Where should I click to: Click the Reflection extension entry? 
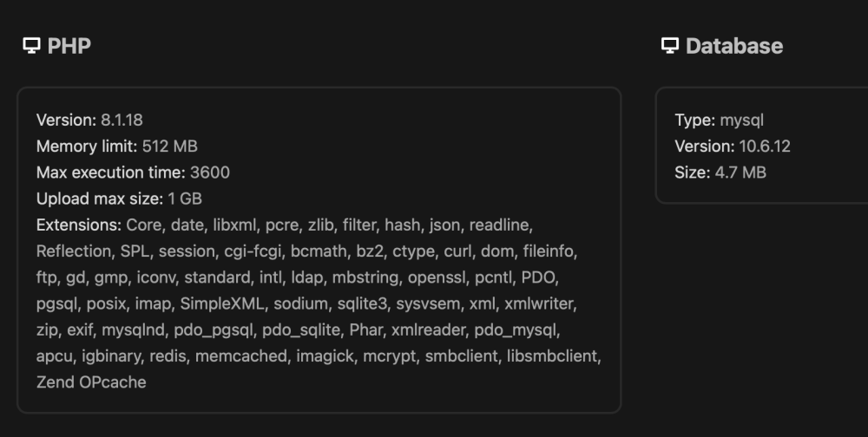click(74, 251)
